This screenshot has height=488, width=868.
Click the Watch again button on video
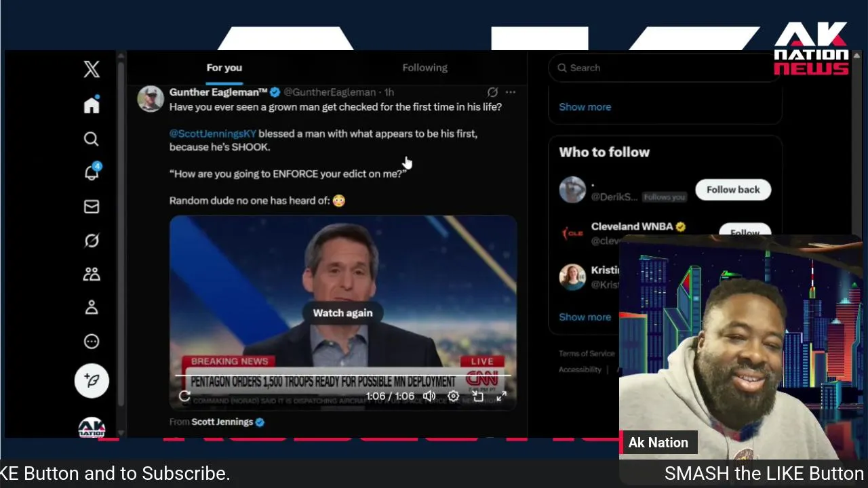pos(342,312)
